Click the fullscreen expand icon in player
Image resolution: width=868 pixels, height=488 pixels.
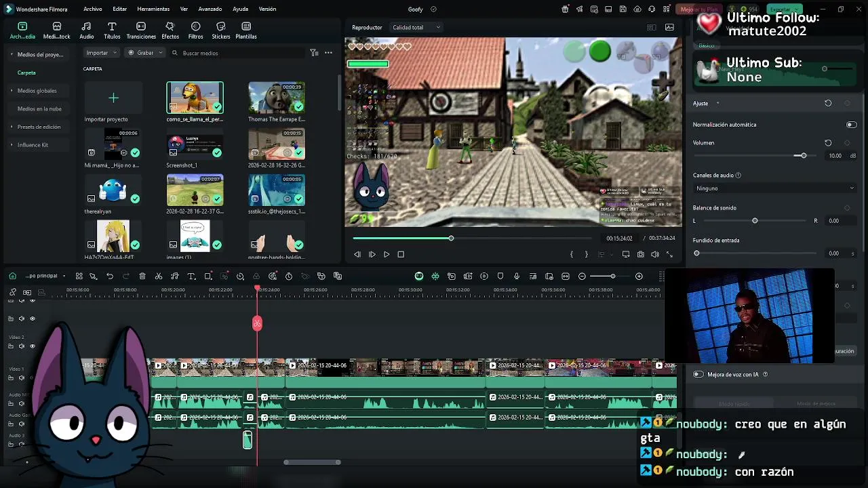669,254
